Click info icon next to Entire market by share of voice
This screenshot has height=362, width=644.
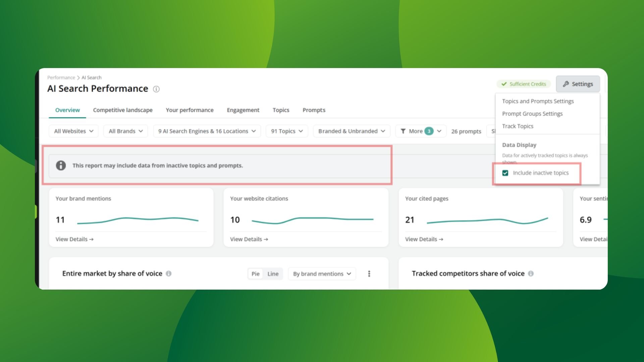(169, 274)
